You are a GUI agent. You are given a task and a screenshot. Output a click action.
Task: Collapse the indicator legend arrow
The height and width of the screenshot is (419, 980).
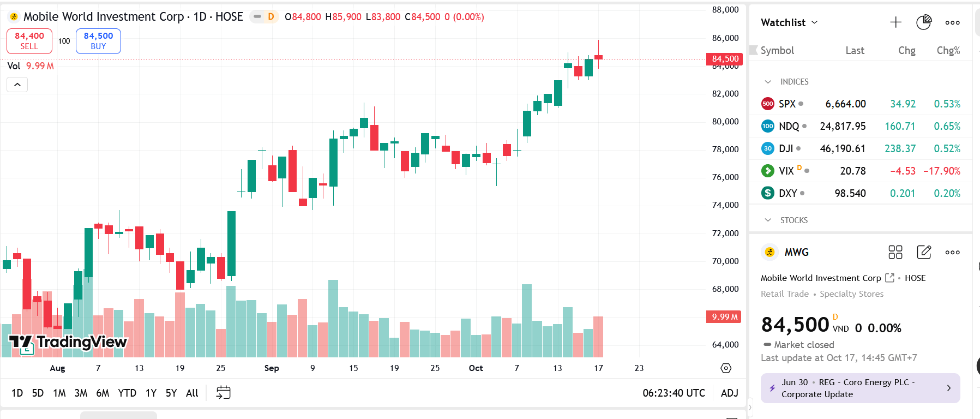point(17,85)
